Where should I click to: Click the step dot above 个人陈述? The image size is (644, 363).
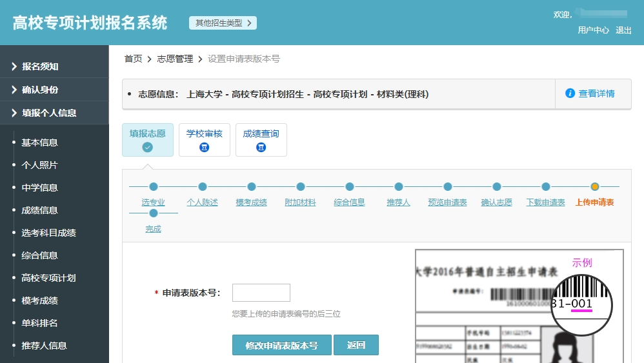click(x=203, y=186)
